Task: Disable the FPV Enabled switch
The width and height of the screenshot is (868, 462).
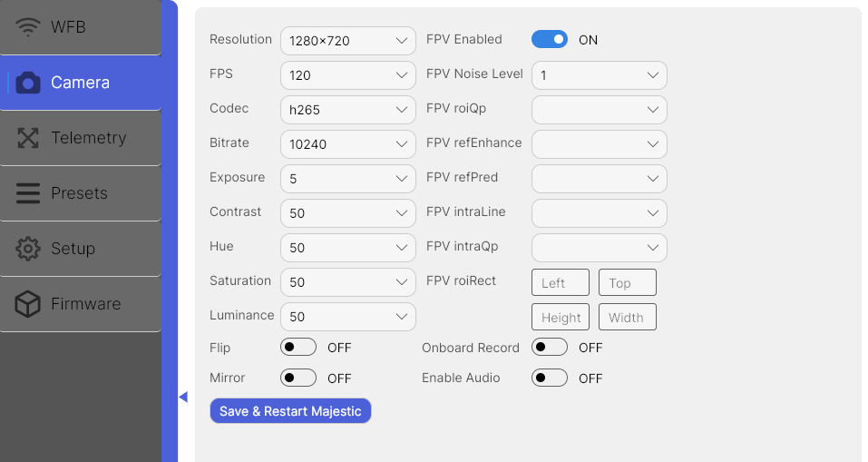Action: (x=549, y=39)
